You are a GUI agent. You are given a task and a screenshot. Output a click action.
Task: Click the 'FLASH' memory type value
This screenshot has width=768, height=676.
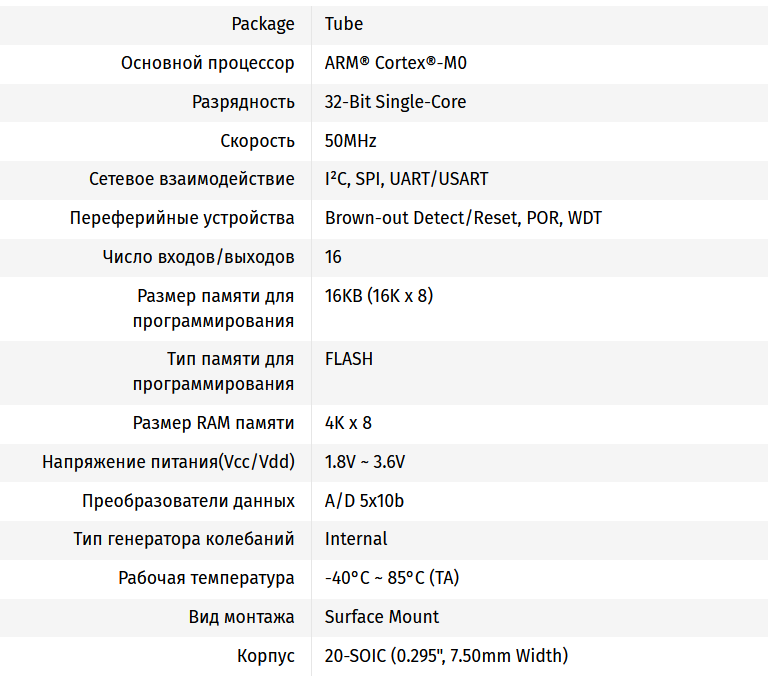pyautogui.click(x=349, y=358)
